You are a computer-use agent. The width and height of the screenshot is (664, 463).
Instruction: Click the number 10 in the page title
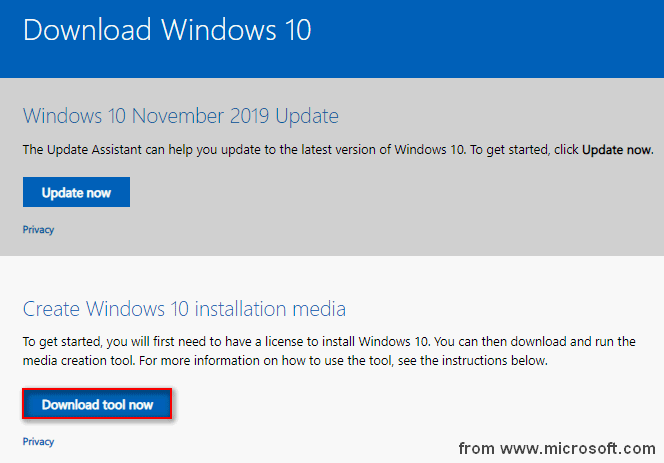point(298,30)
